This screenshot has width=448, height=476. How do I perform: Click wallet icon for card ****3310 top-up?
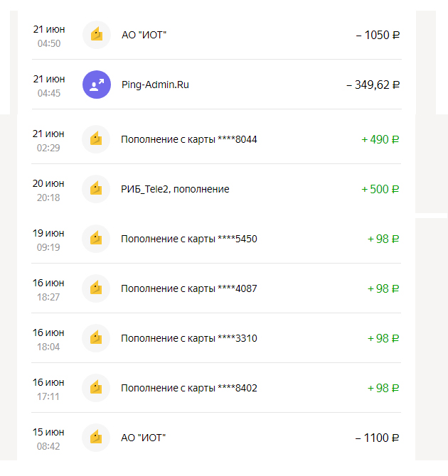[96, 338]
